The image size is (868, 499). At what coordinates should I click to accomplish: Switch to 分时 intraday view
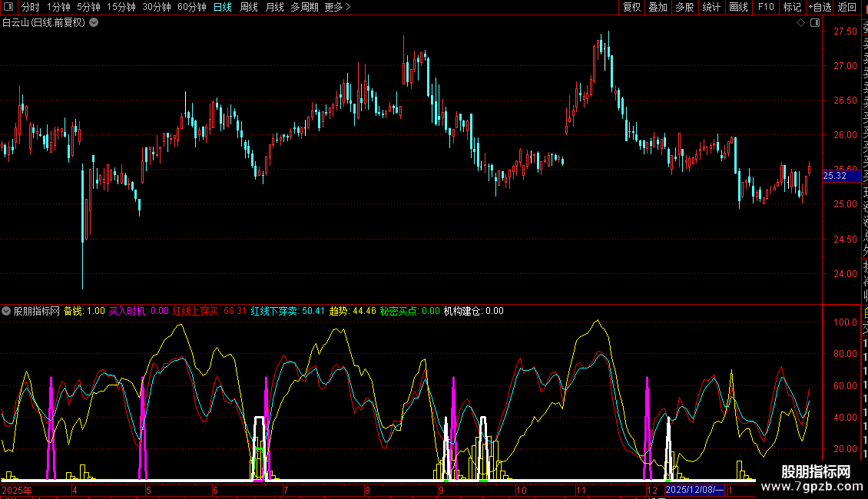[x=31, y=7]
